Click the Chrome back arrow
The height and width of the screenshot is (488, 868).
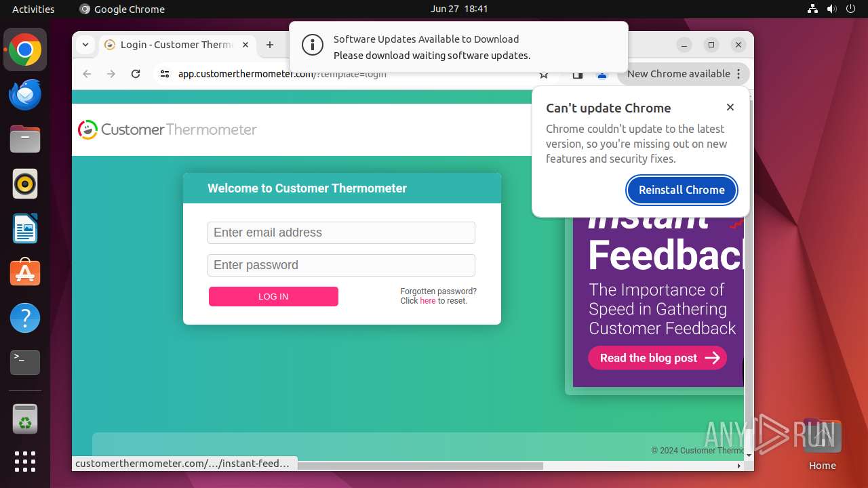point(87,74)
